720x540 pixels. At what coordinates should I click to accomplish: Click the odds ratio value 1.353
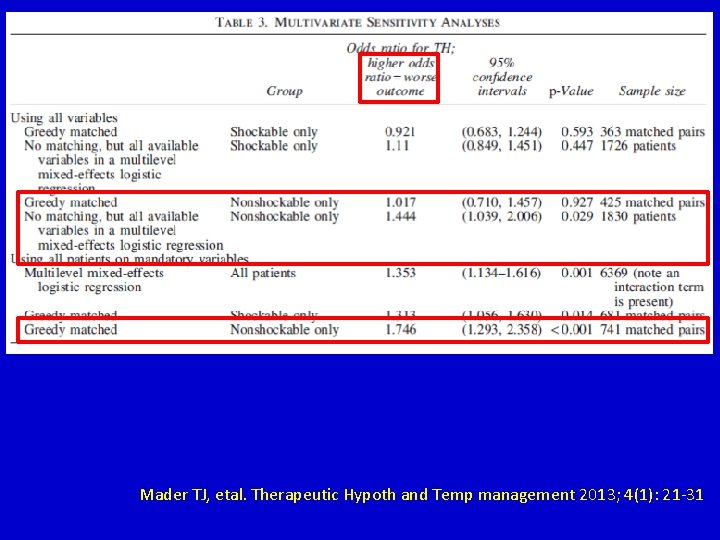[400, 273]
